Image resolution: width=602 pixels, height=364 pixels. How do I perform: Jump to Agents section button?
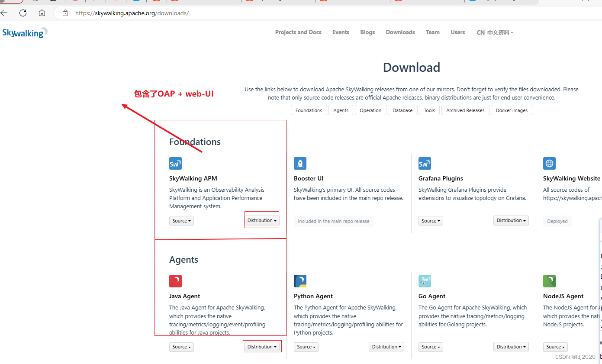pos(341,110)
